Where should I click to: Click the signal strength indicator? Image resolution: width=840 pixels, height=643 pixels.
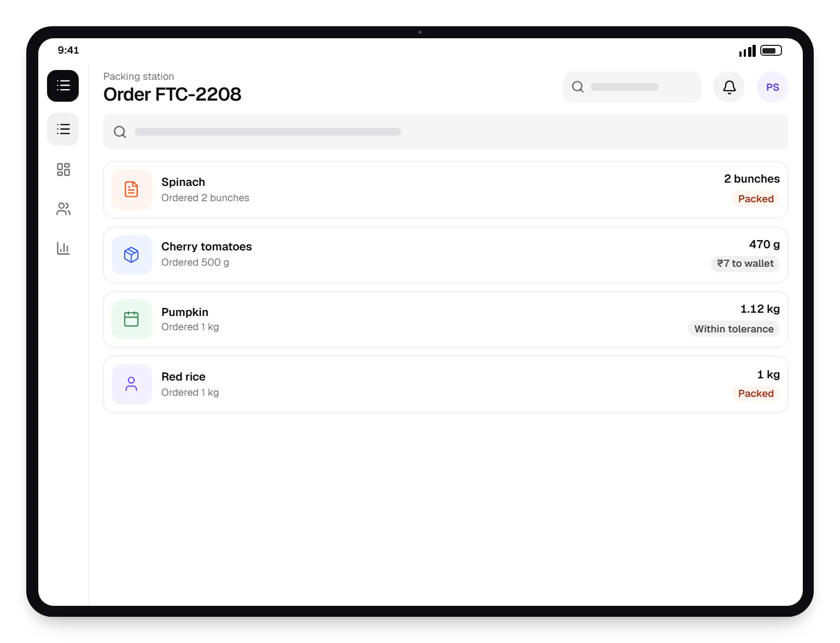tap(747, 51)
